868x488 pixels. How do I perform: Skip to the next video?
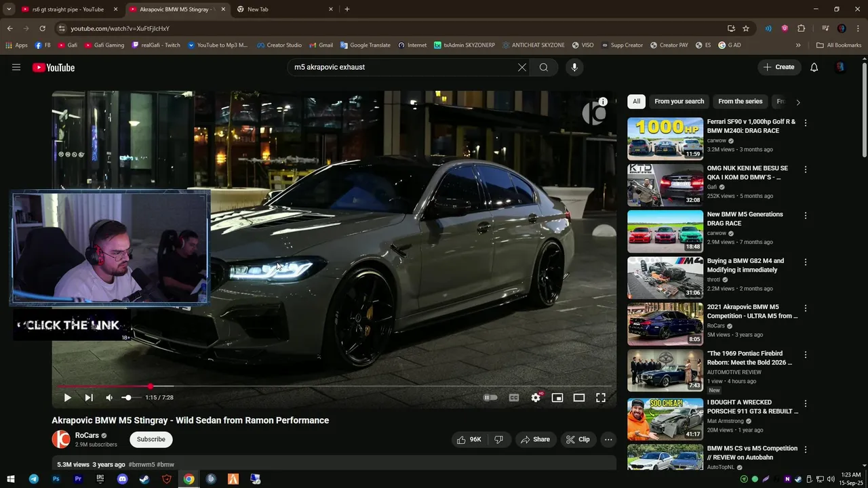[89, 398]
